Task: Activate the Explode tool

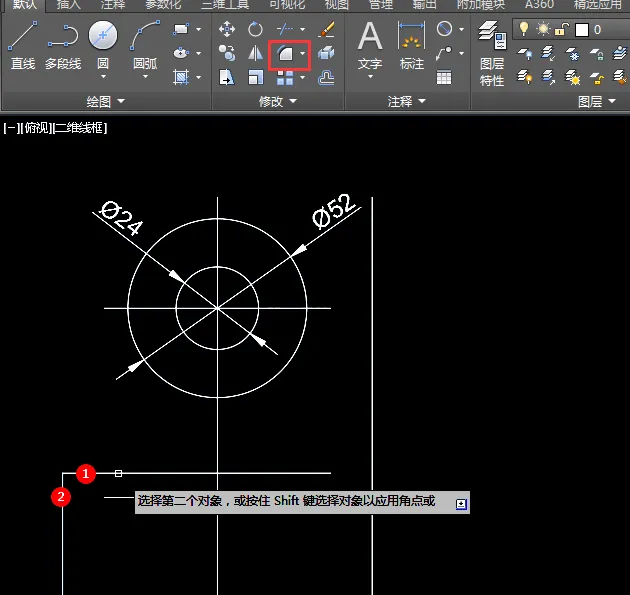Action: coord(326,53)
